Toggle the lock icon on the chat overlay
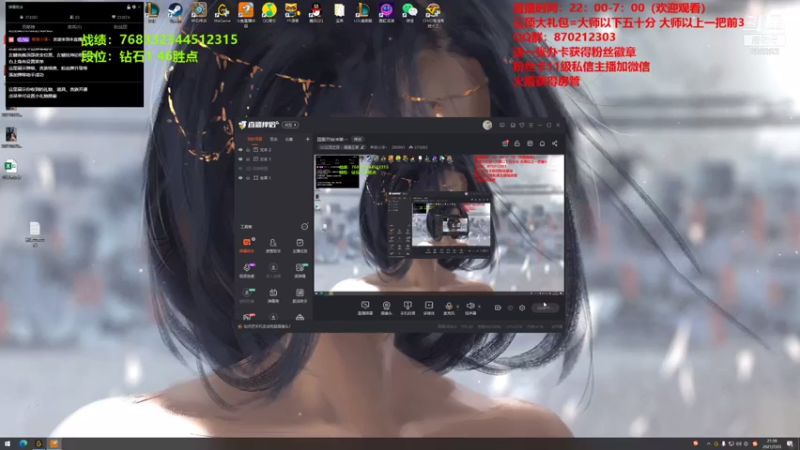This screenshot has width=800, height=450. pyautogui.click(x=129, y=7)
